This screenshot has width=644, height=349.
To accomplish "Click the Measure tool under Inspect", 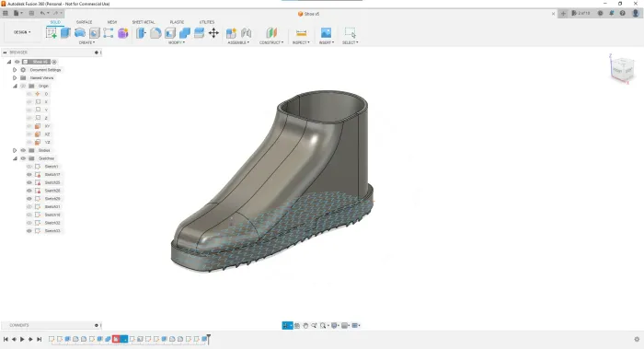I will coord(302,33).
